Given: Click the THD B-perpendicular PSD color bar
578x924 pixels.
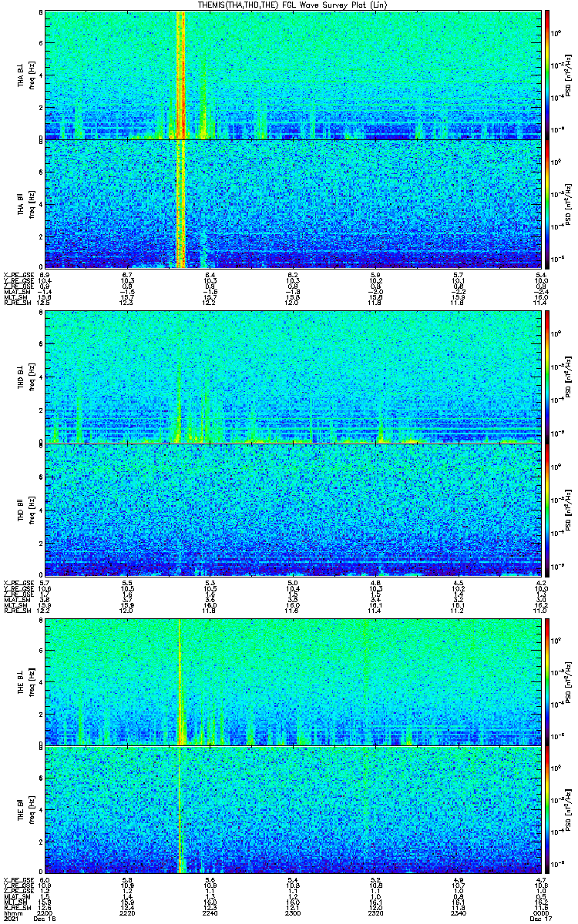Looking at the screenshot, I should tap(548, 377).
